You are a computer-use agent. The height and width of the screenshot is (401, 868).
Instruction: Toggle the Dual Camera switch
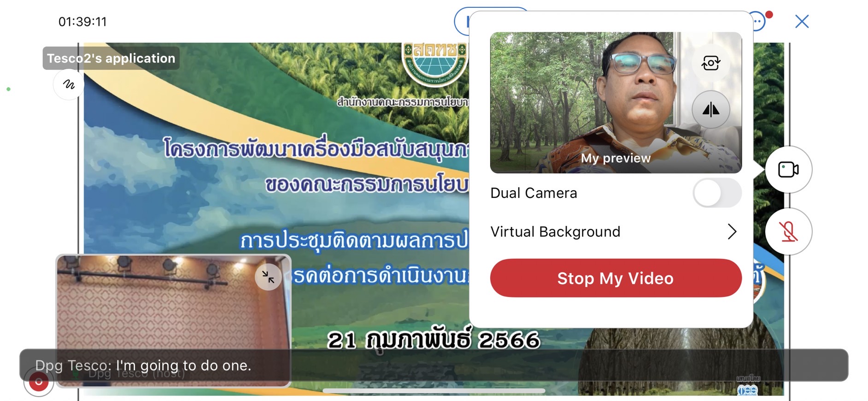tap(717, 193)
